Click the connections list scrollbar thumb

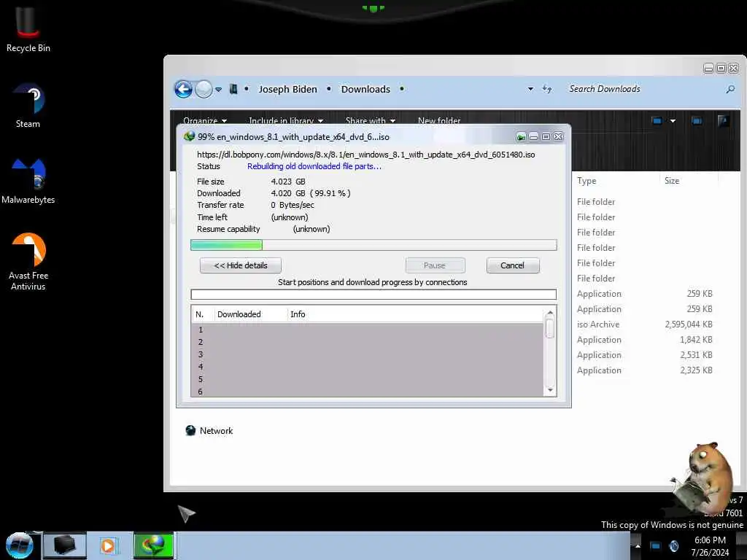(x=550, y=328)
